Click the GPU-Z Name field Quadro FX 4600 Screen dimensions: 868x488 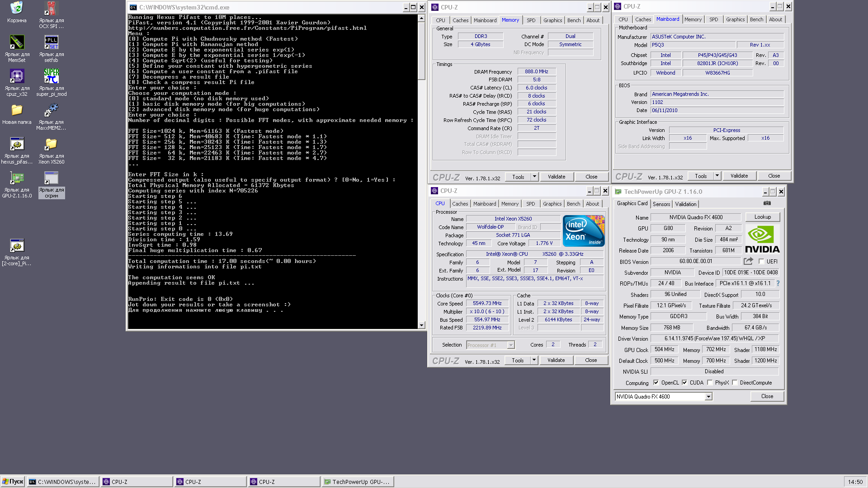pyautogui.click(x=696, y=217)
